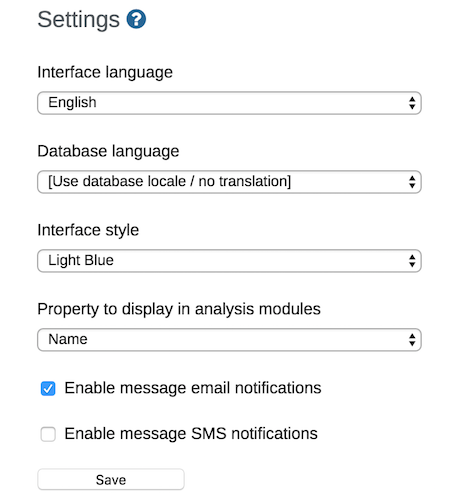Click the 'Database language' field label
The width and height of the screenshot is (460, 502).
pos(108,151)
